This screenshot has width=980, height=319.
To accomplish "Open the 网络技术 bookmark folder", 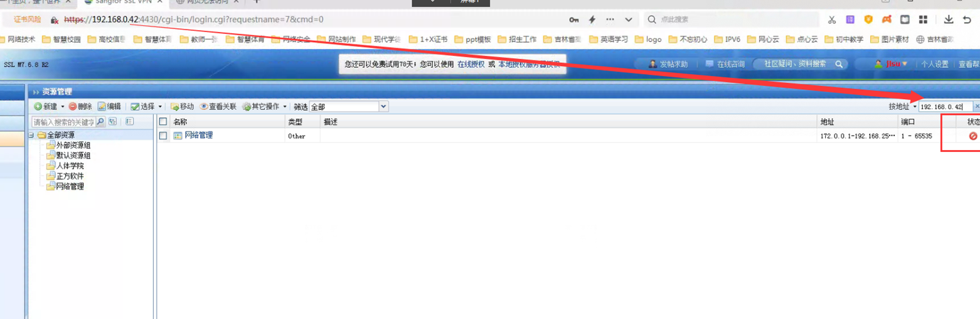I will 18,39.
